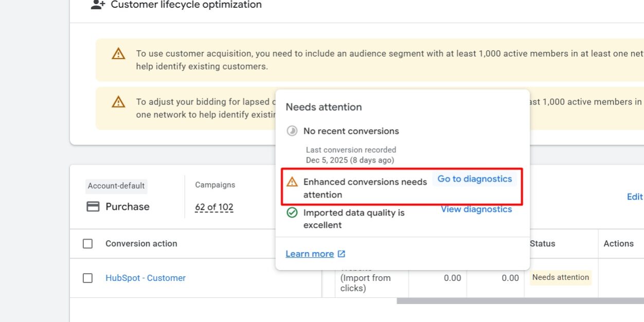The image size is (644, 322).
Task: Toggle the select-all checkbox in table header
Action: [x=88, y=244]
